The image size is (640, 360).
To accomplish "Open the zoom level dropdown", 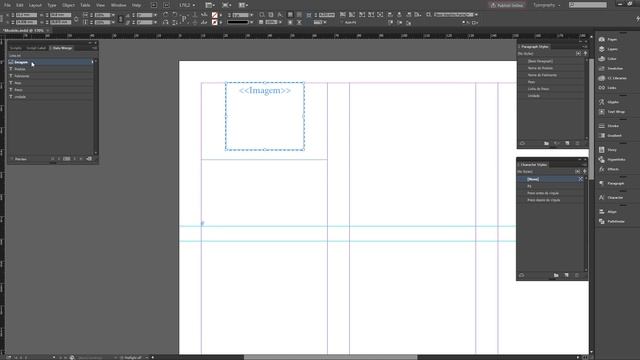I will [193, 5].
